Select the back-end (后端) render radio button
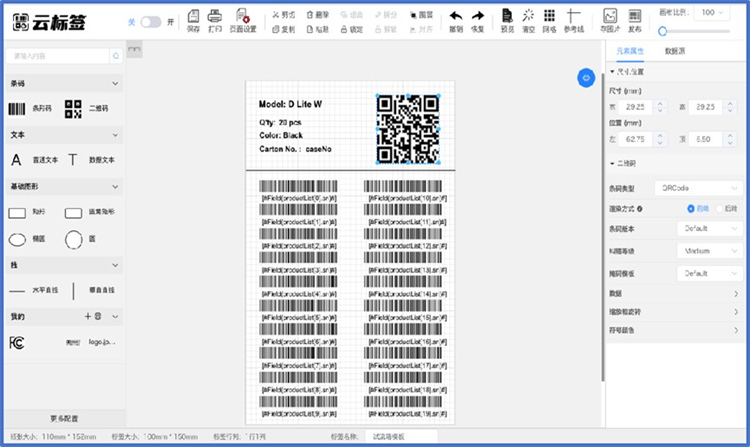Viewport: 750px width, 447px height. click(719, 208)
